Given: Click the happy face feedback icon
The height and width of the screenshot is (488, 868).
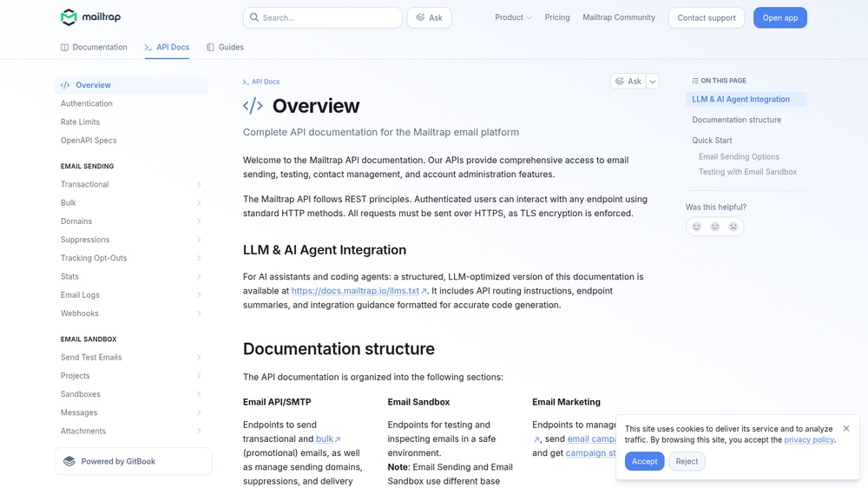Looking at the screenshot, I should (x=696, y=227).
